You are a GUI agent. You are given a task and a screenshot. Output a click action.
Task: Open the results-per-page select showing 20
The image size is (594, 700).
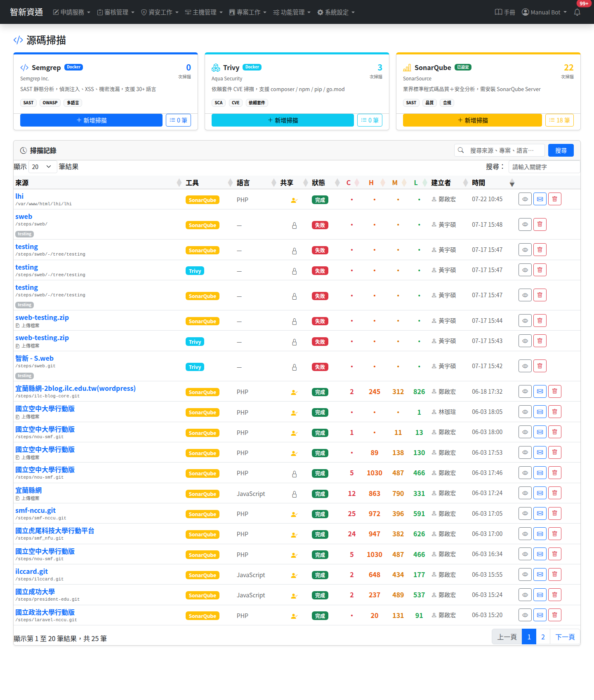pos(43,167)
